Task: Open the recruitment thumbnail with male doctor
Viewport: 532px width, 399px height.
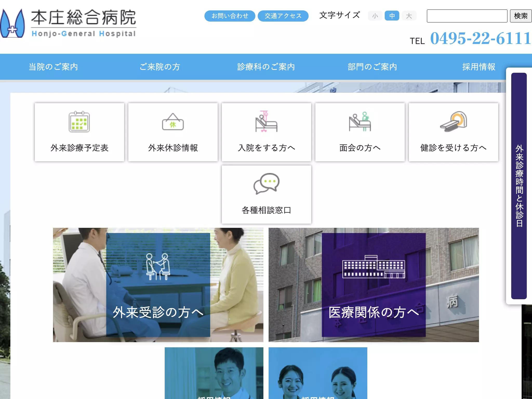Action: (214, 373)
